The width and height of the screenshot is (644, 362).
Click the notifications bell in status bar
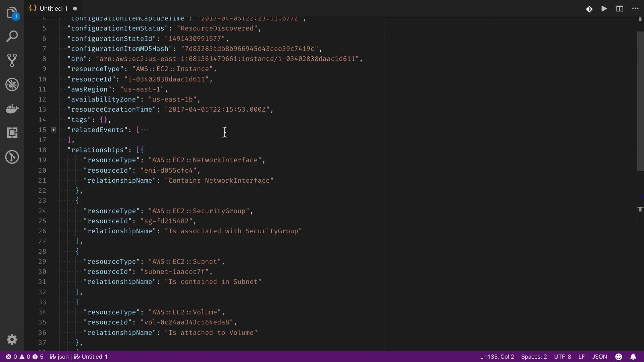pos(633,357)
